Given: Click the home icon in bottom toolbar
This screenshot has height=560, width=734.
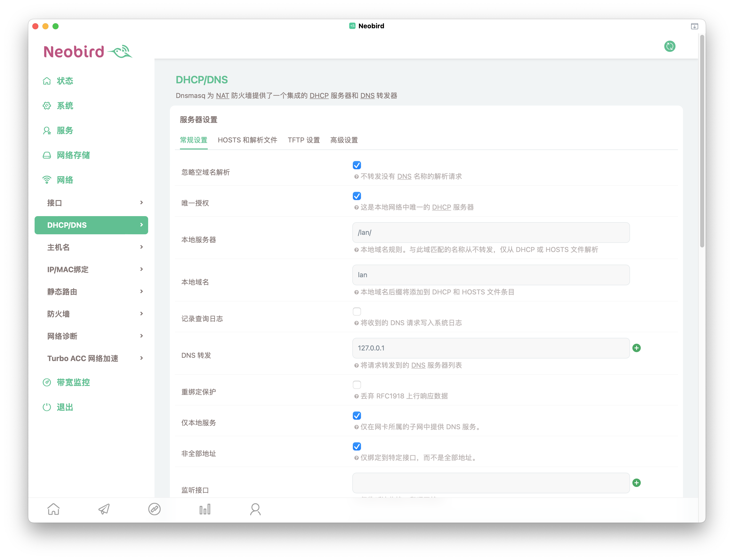Looking at the screenshot, I should (53, 509).
